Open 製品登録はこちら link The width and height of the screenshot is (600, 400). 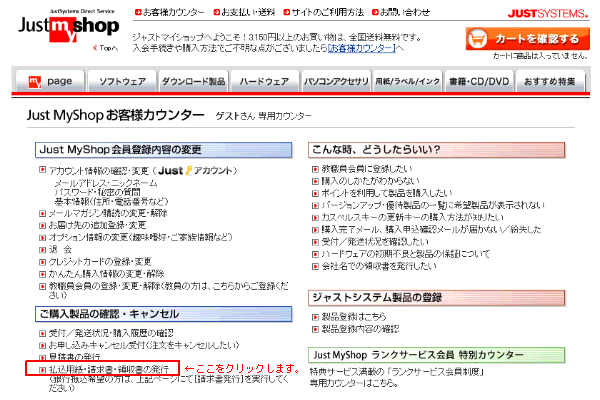pos(354,317)
